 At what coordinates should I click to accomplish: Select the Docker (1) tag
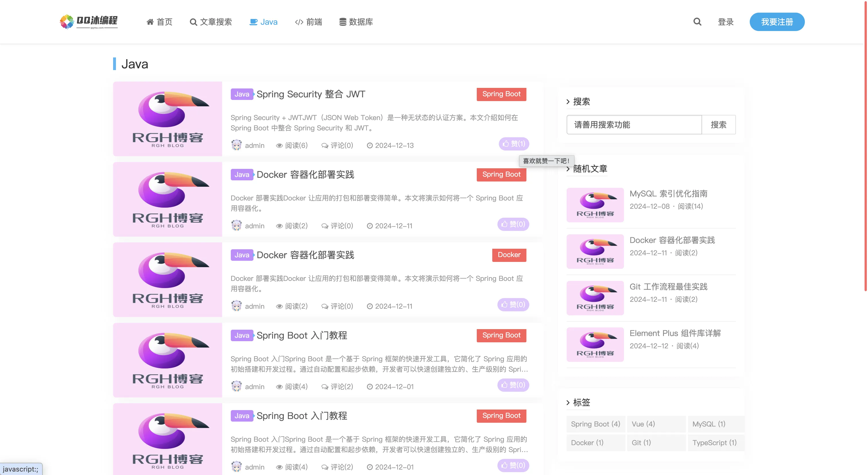click(x=595, y=443)
